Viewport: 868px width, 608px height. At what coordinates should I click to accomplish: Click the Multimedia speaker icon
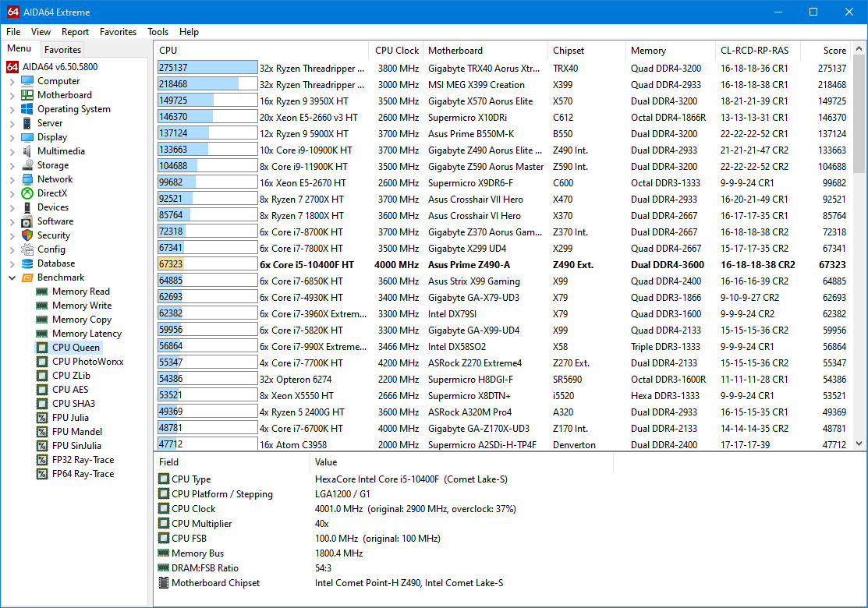[27, 151]
